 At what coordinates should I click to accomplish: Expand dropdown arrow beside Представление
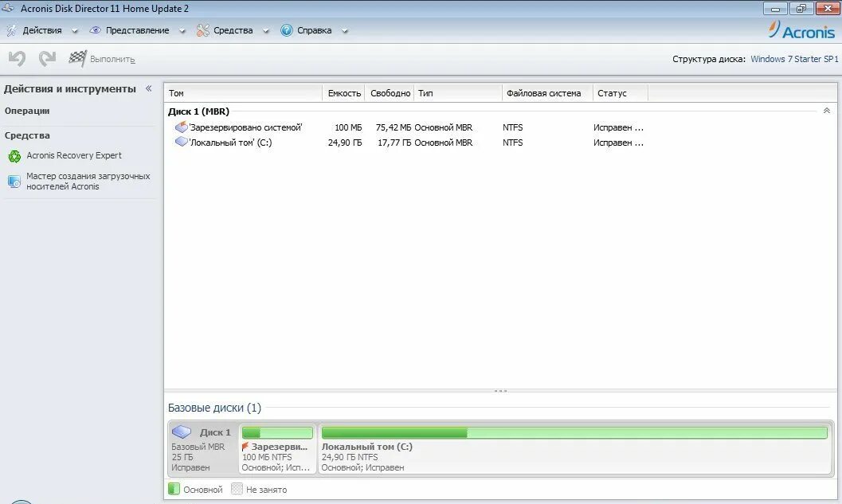coord(182,31)
